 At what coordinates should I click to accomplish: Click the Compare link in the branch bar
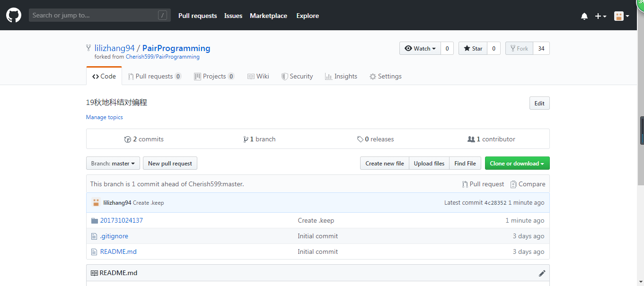528,184
